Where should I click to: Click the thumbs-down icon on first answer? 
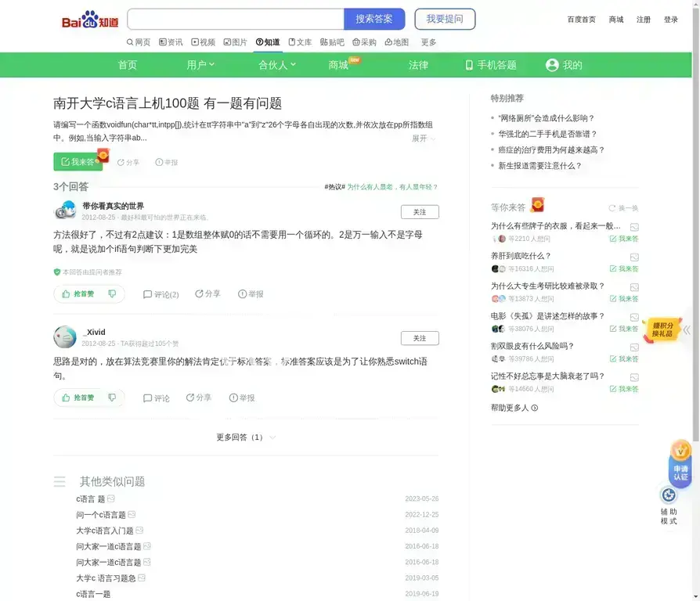click(x=112, y=294)
